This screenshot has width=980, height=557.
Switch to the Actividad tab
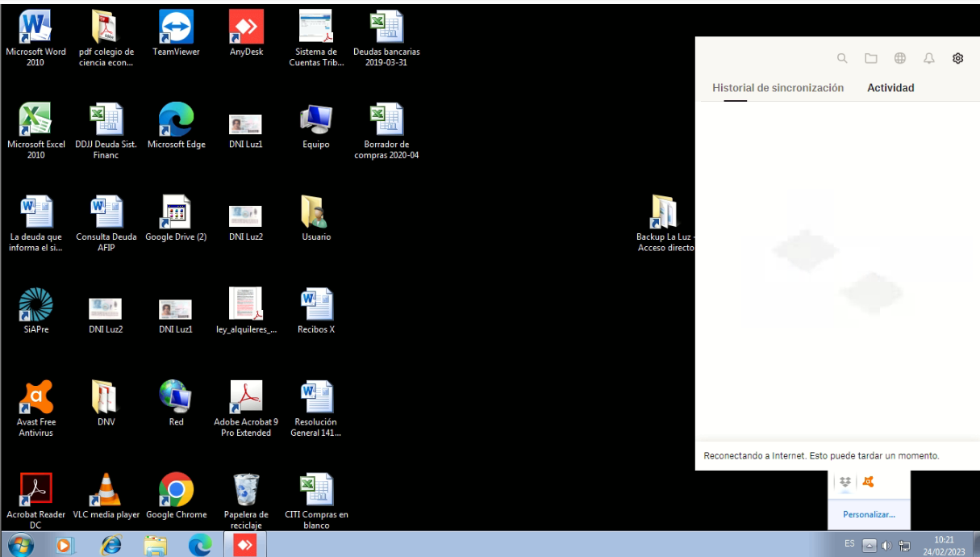click(x=890, y=88)
